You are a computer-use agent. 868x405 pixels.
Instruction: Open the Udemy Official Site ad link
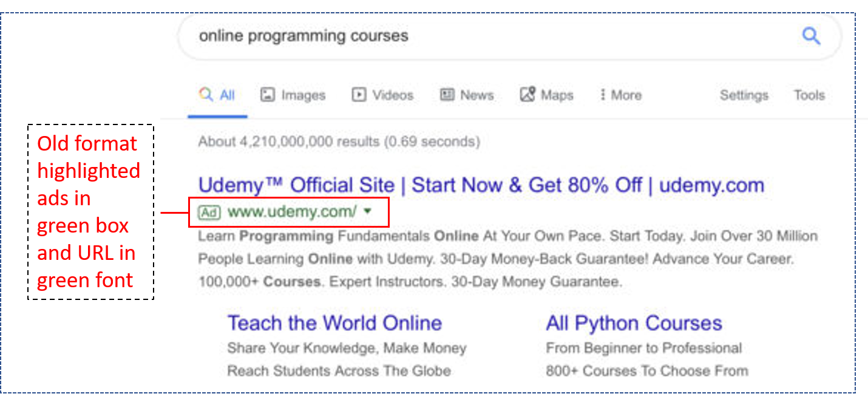click(481, 185)
